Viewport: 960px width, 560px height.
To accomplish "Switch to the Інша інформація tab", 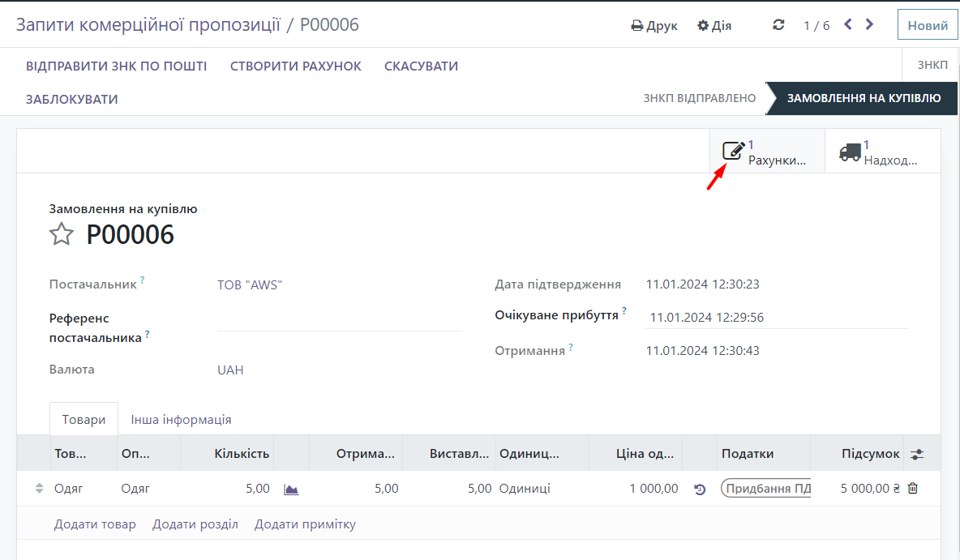I will [x=181, y=420].
